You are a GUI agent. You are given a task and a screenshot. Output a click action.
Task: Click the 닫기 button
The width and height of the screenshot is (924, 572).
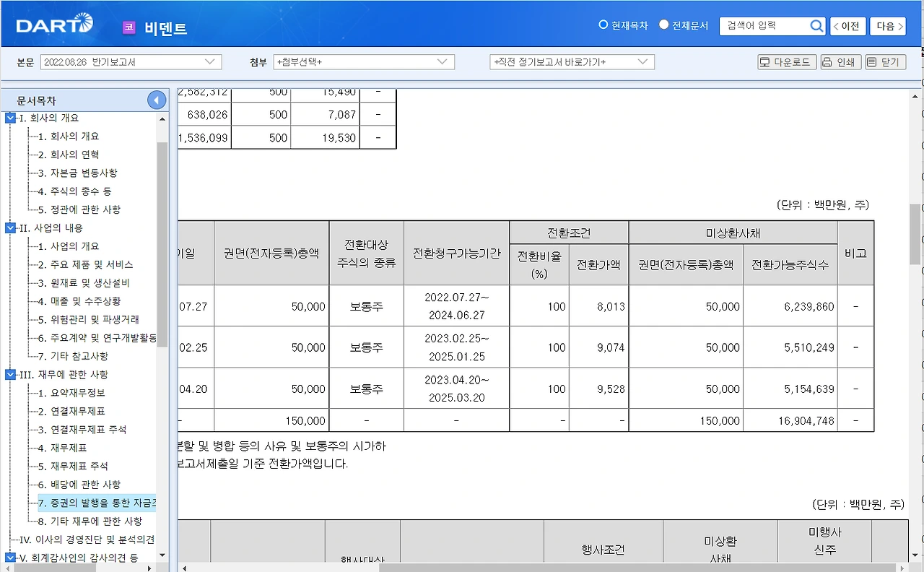(885, 62)
